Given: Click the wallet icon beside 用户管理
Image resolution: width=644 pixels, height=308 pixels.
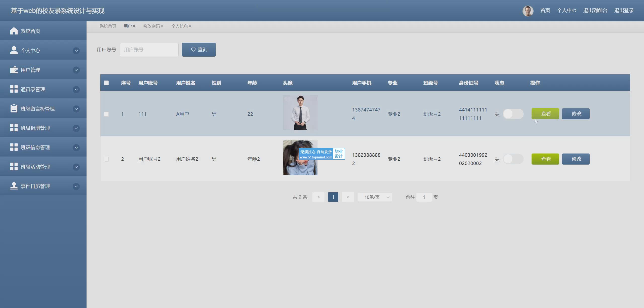Looking at the screenshot, I should (14, 69).
